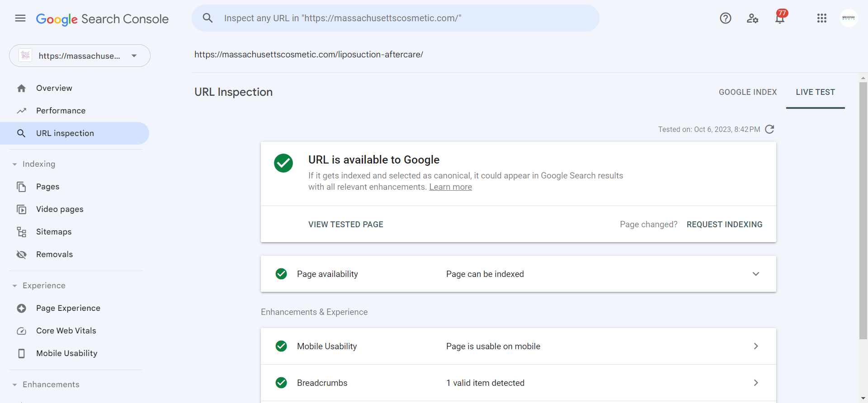Click Request Indexing
The height and width of the screenshot is (403, 868).
click(724, 225)
